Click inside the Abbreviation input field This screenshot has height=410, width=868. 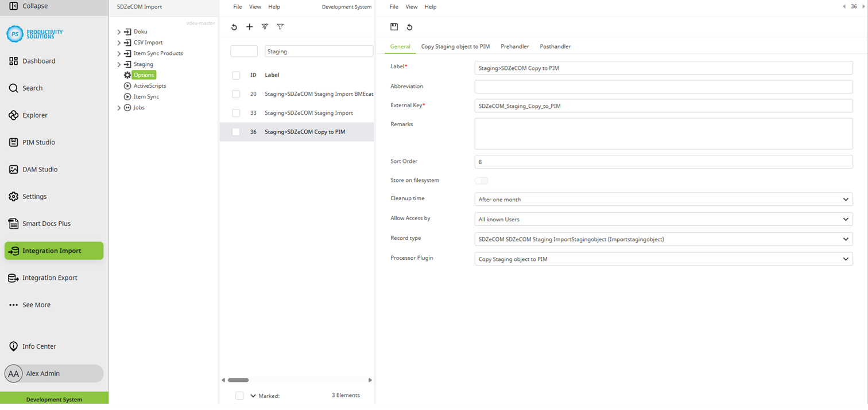pyautogui.click(x=663, y=86)
